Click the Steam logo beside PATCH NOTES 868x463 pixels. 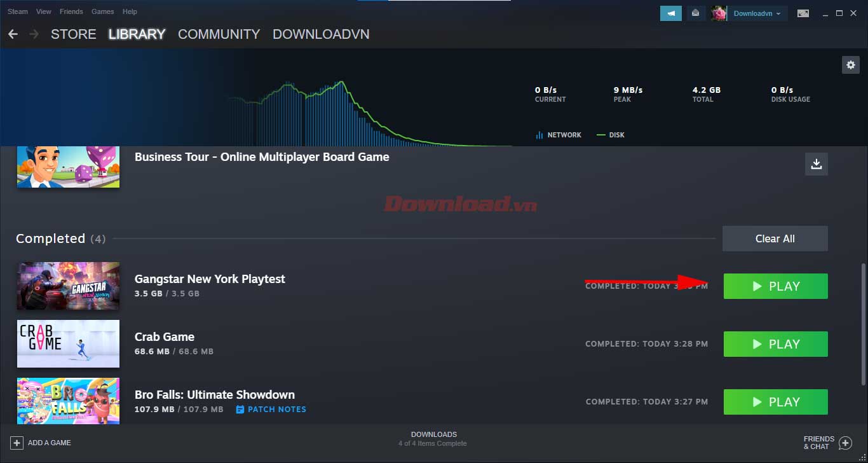(240, 409)
